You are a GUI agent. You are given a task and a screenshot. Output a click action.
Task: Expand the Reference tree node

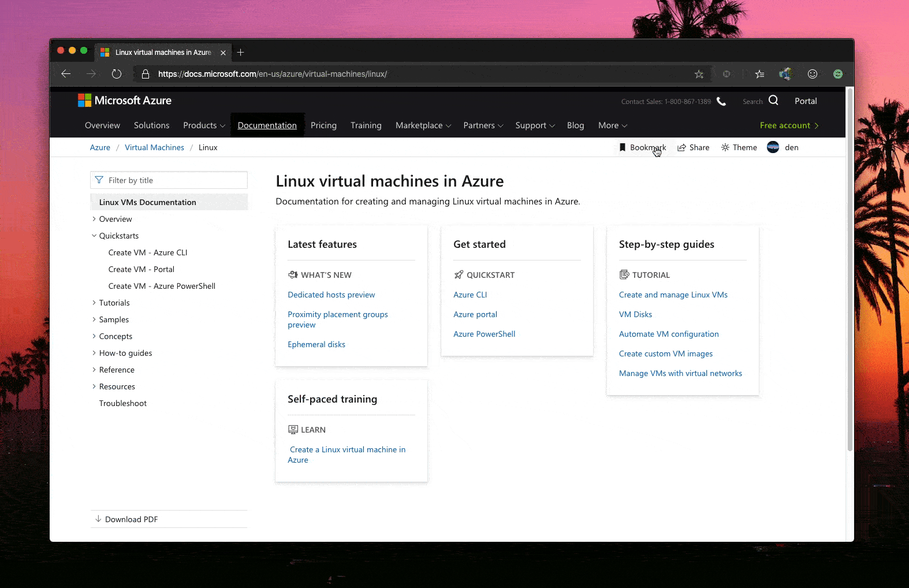(x=94, y=370)
